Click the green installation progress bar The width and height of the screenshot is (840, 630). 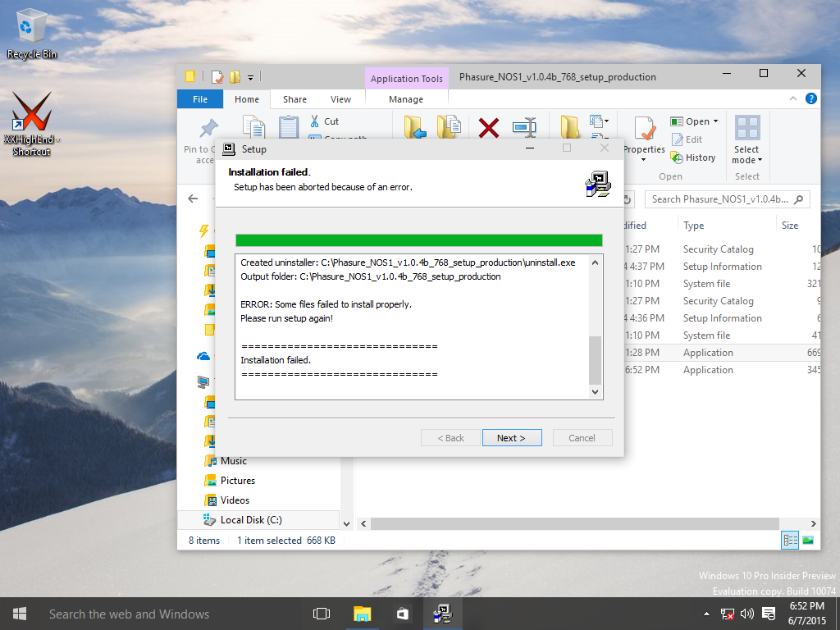[x=419, y=240]
